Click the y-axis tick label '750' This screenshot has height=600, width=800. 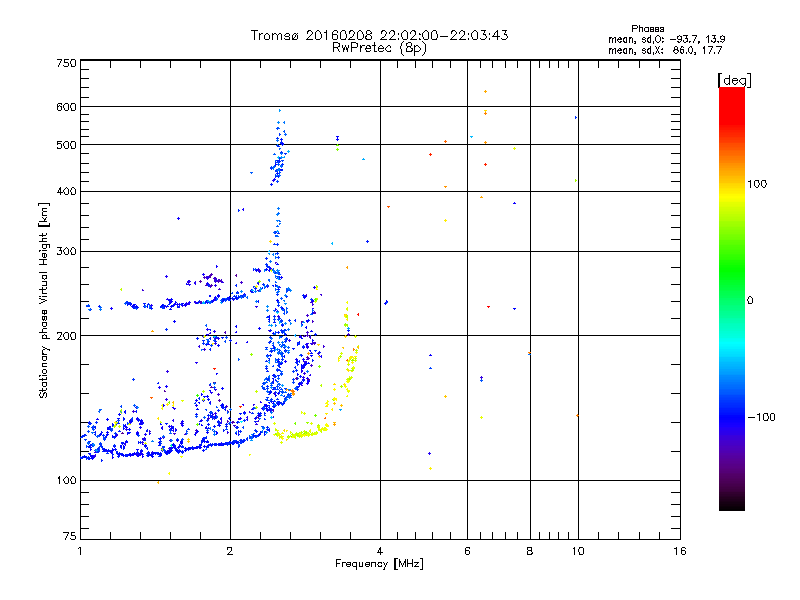(67, 63)
